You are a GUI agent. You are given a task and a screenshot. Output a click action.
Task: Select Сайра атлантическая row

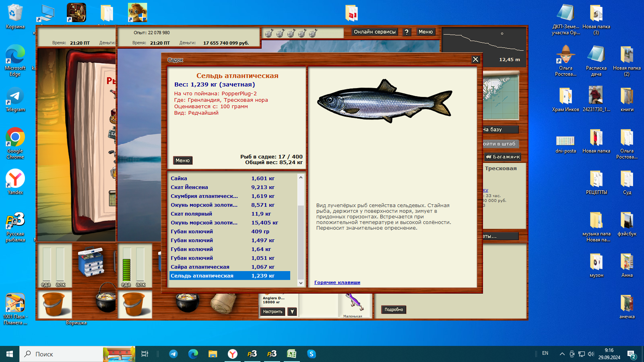(x=229, y=267)
